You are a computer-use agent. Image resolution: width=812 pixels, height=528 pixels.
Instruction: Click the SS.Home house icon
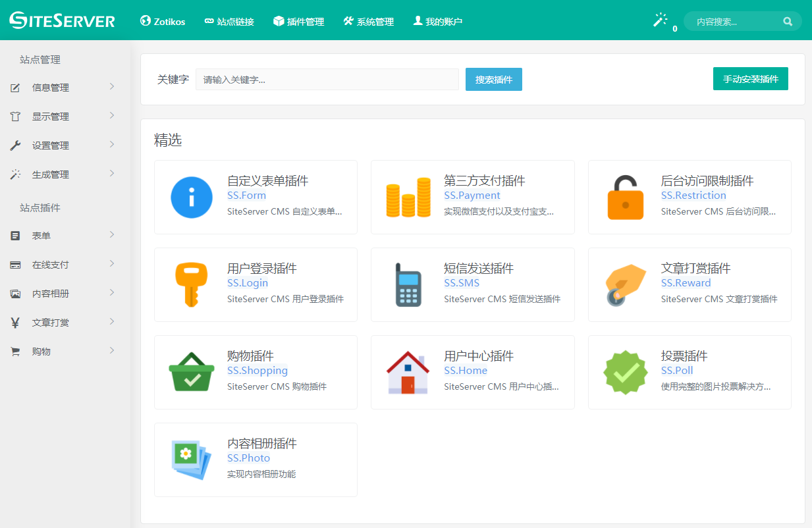tap(408, 372)
